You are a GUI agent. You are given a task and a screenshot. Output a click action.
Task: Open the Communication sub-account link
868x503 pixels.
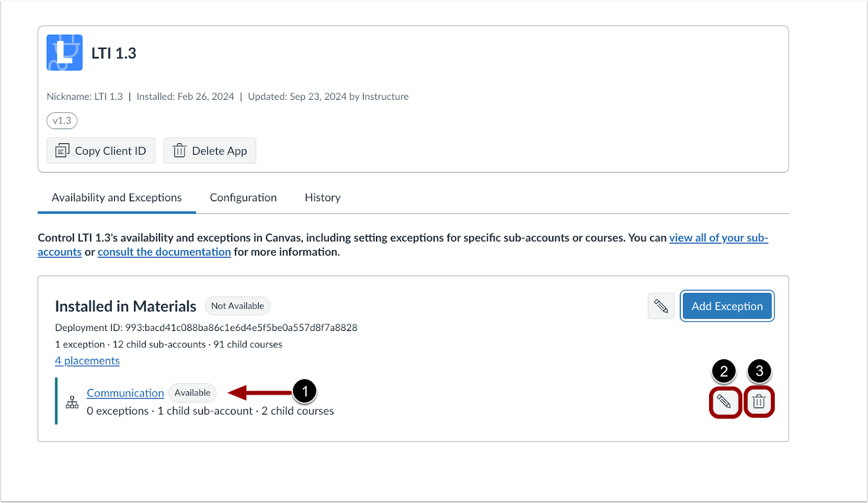(125, 393)
